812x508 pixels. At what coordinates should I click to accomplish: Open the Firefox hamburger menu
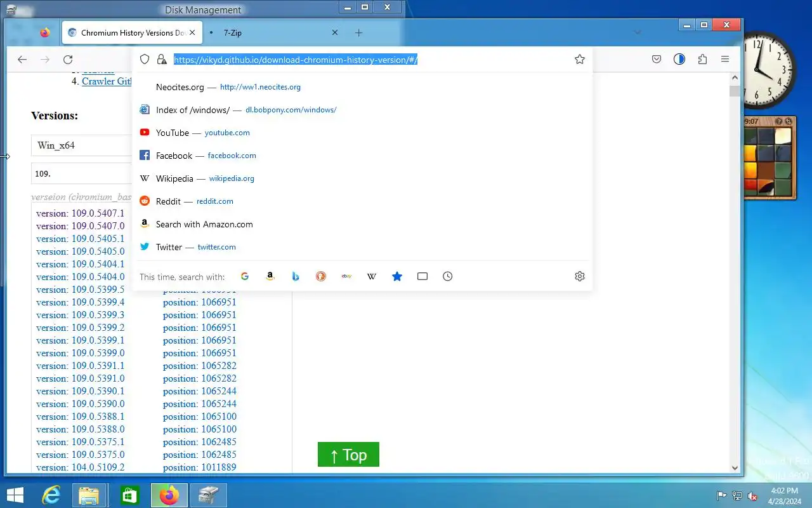click(725, 60)
